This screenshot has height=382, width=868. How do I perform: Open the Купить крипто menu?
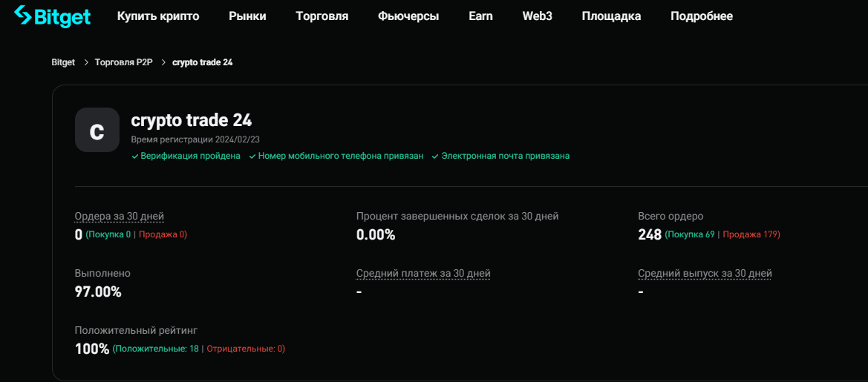158,16
